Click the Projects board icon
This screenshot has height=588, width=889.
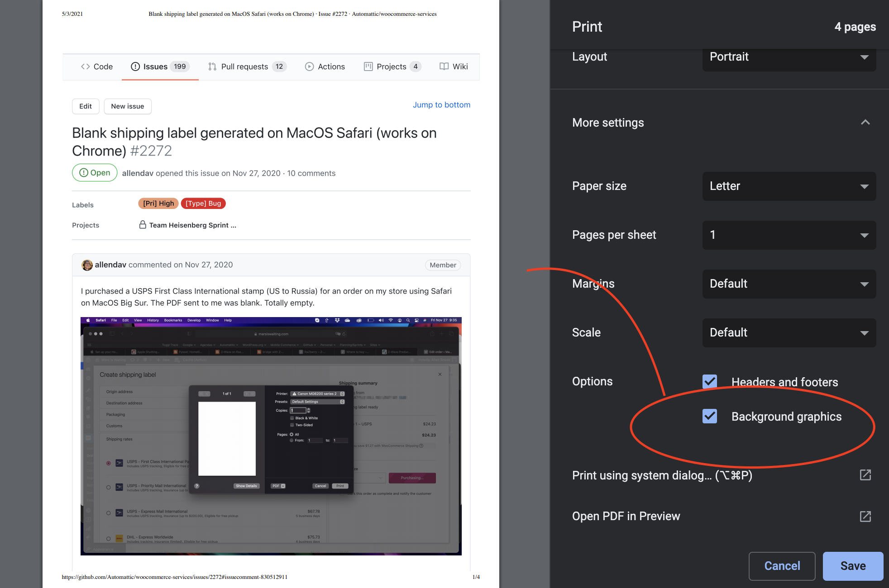click(x=368, y=66)
